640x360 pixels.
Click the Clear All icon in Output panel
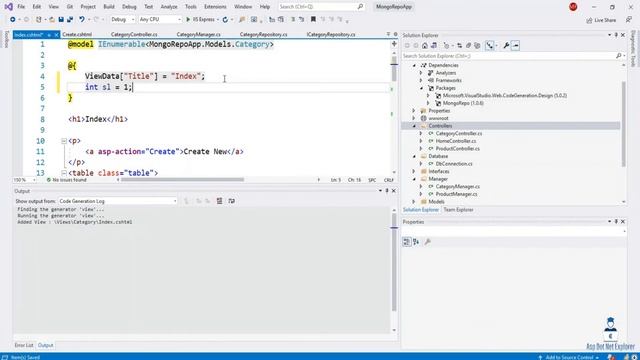(220, 201)
